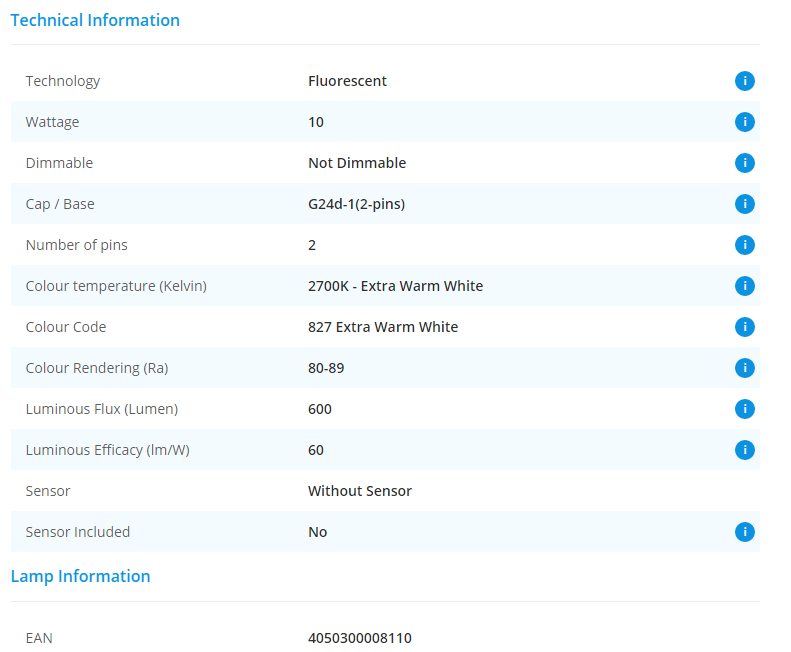Open the Colour Rendering (Ra) info icon

pos(745,368)
